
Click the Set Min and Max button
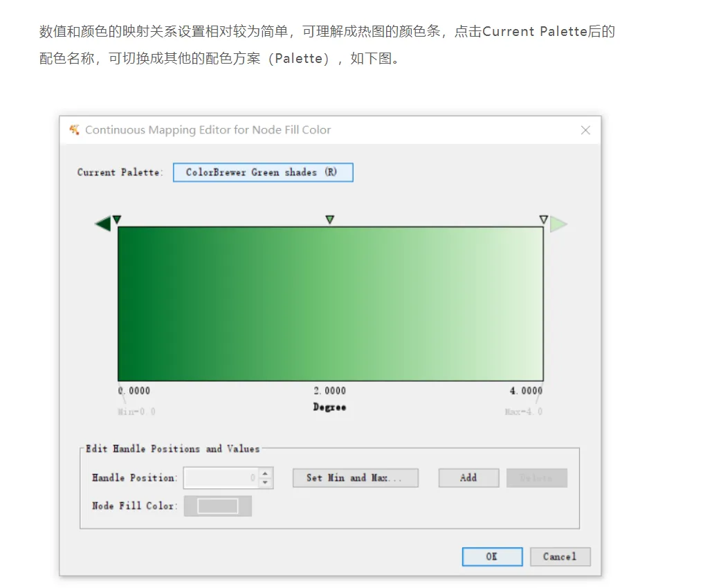(x=356, y=478)
